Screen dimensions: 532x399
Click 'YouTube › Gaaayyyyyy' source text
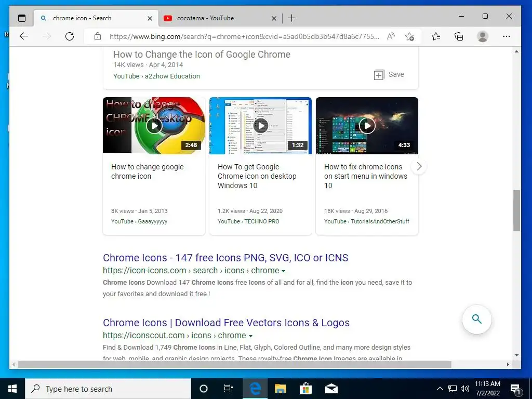click(x=139, y=221)
